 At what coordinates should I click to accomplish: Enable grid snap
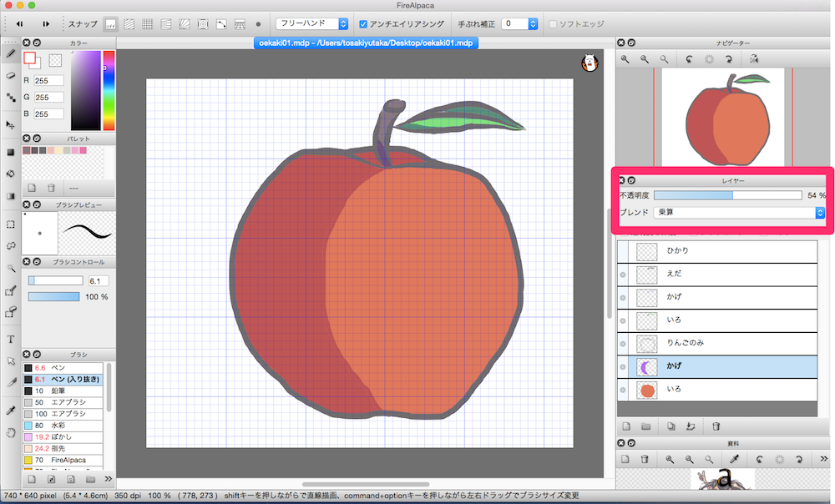[148, 24]
